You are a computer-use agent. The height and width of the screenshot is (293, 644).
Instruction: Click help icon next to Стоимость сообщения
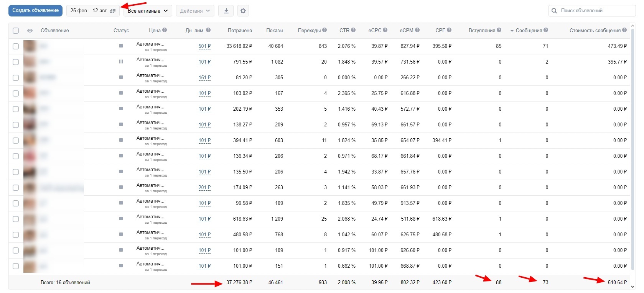624,30
